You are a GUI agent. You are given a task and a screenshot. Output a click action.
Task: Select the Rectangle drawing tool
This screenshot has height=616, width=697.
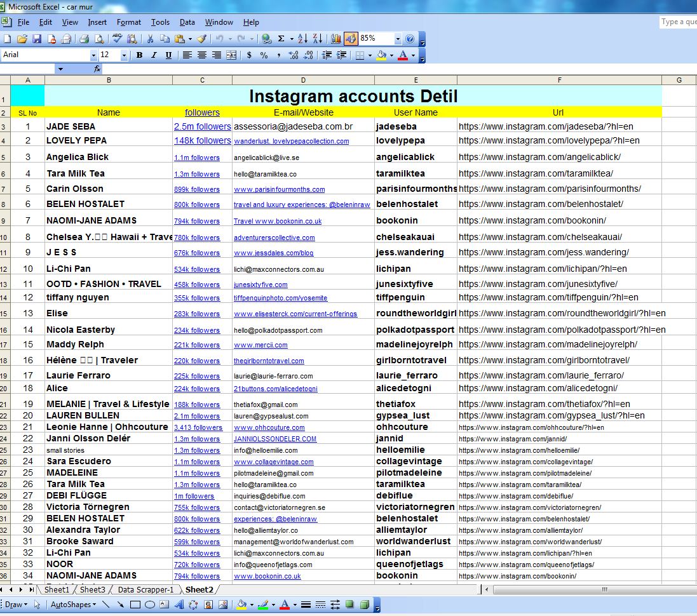(135, 605)
